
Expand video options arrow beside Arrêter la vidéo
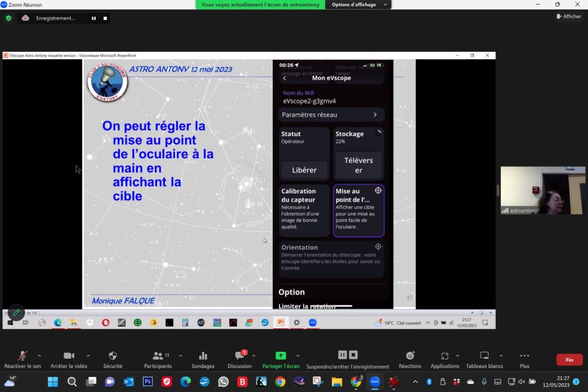pos(88,356)
